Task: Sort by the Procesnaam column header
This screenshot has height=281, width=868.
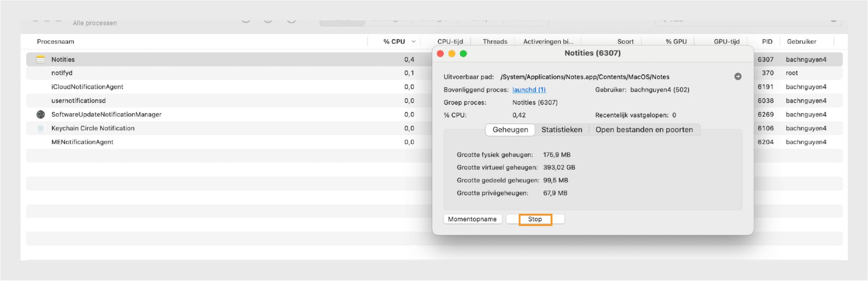Action: 56,42
